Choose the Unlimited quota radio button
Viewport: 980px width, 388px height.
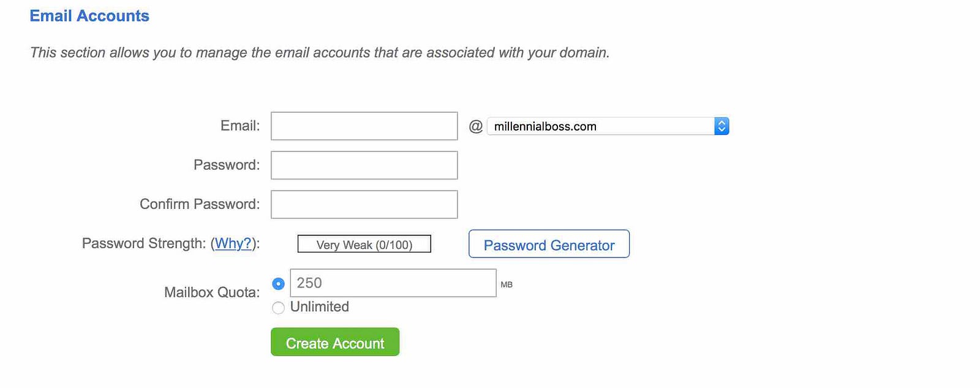point(278,308)
